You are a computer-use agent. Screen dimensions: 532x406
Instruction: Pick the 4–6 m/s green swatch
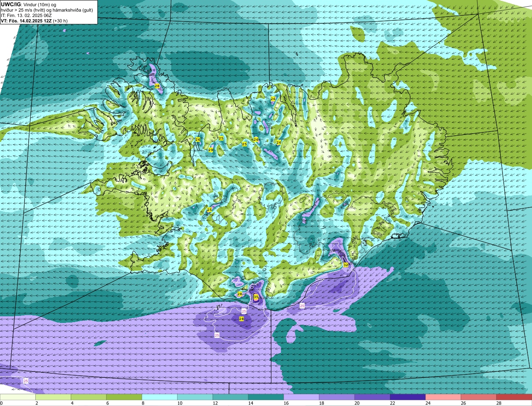[89, 397]
